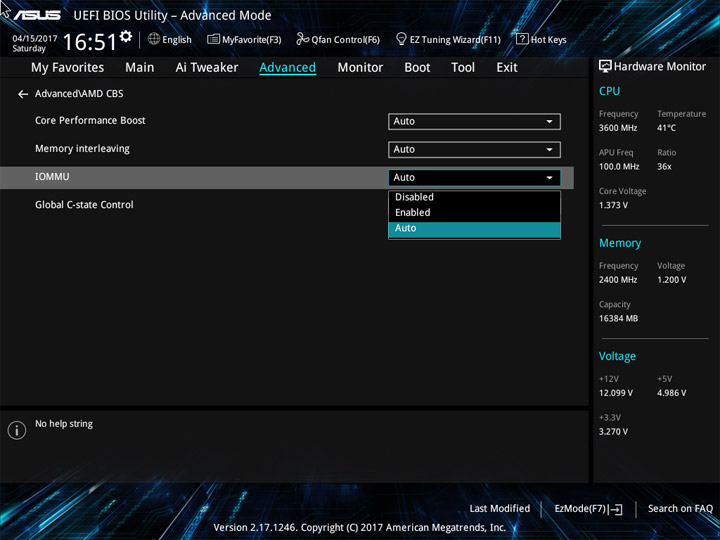This screenshot has width=720, height=540.
Task: Click the Memory section heading
Action: tap(620, 243)
